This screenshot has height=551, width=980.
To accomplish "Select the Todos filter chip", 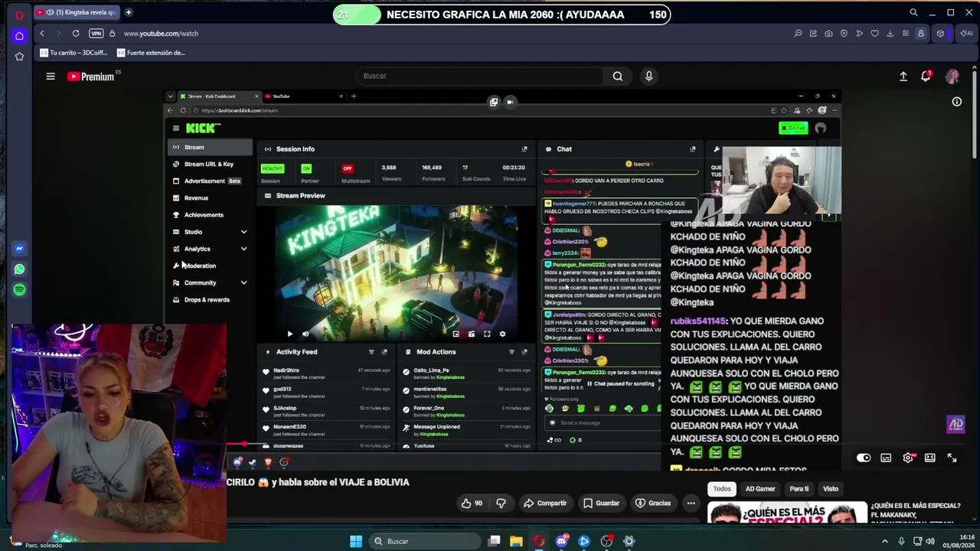I will [722, 489].
